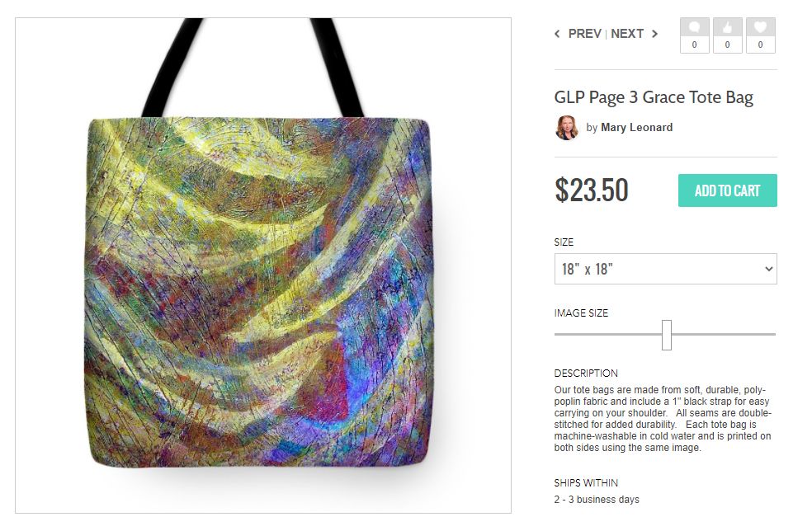Click the right chevron after NEXT
The width and height of the screenshot is (812, 517).
pos(654,34)
